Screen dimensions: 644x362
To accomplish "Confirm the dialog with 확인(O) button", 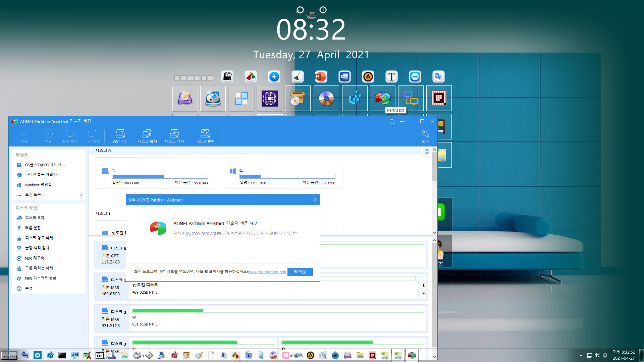I will point(300,271).
